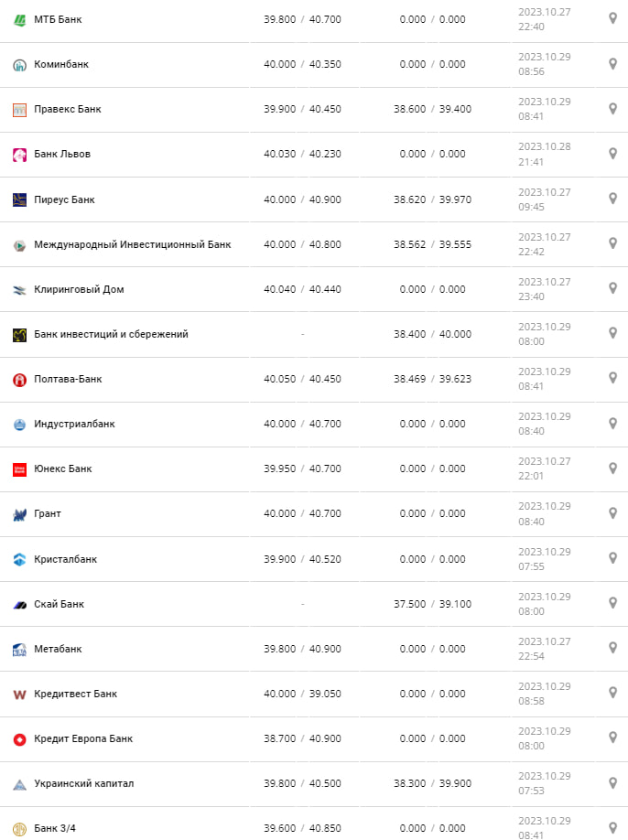Click the Индустриалбанк bank name
The image size is (628, 840).
click(74, 424)
